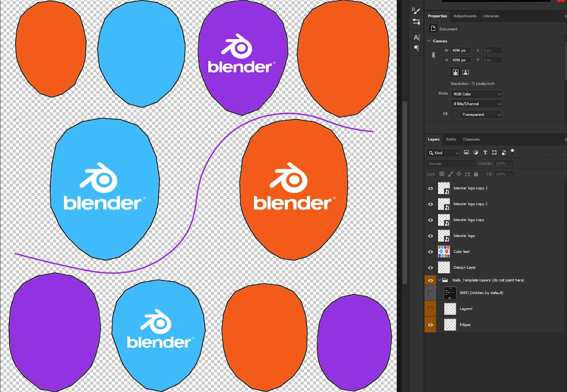Open the Brush Settings panel icon
The width and height of the screenshot is (567, 392).
point(416,21)
